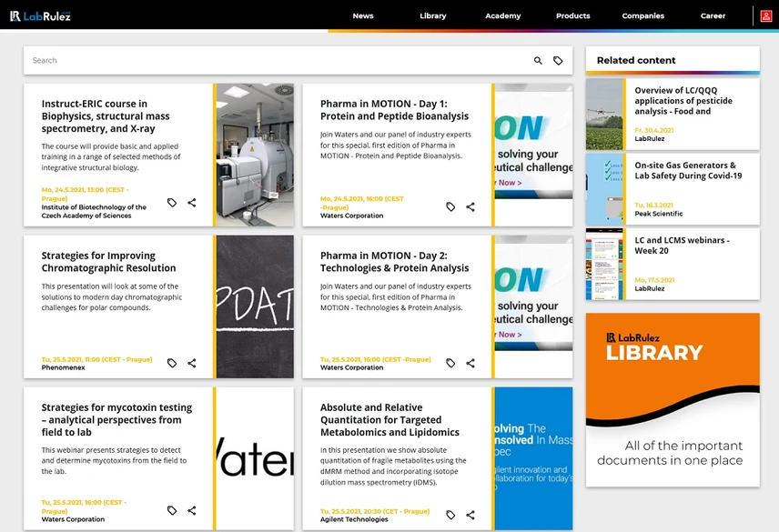The width and height of the screenshot is (779, 532).
Task: Share the Instruct-ERIC course card
Action: 192,203
